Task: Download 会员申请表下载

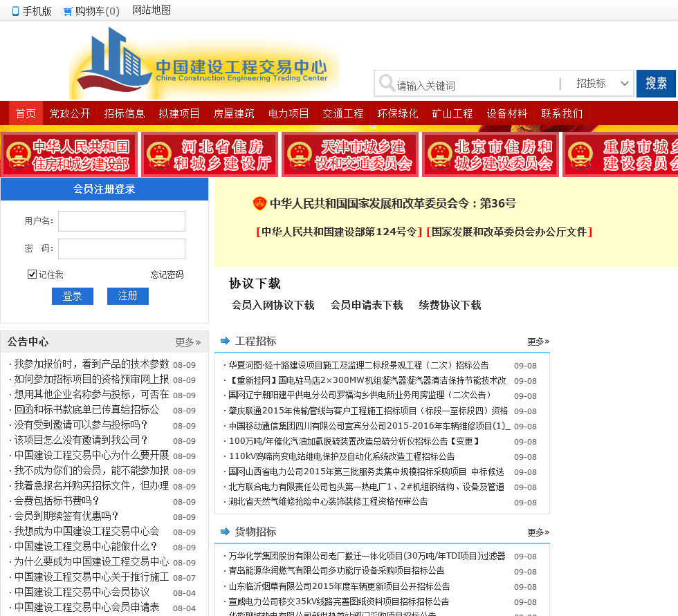Action: point(367,305)
